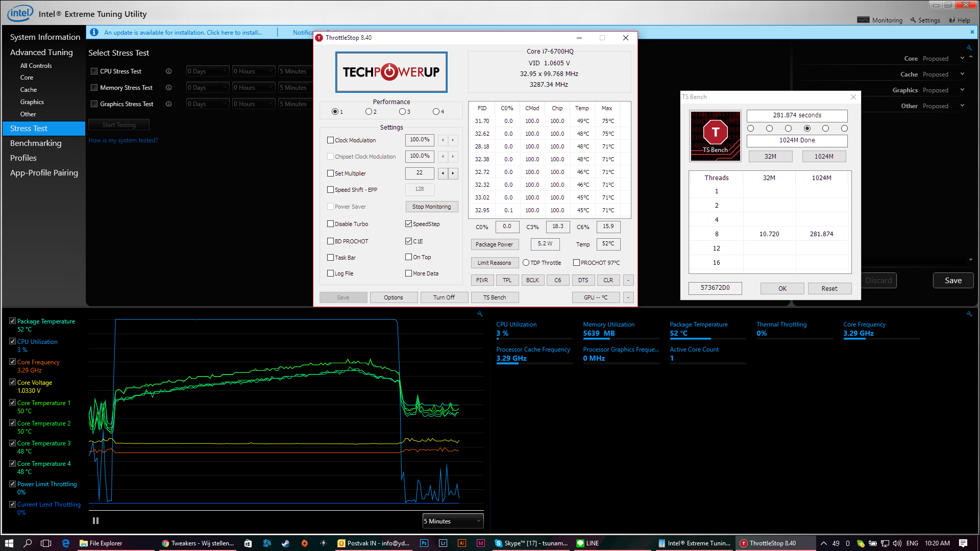Screen dimensions: 980x551
Task: Open Task View on taskbar
Action: 46,543
